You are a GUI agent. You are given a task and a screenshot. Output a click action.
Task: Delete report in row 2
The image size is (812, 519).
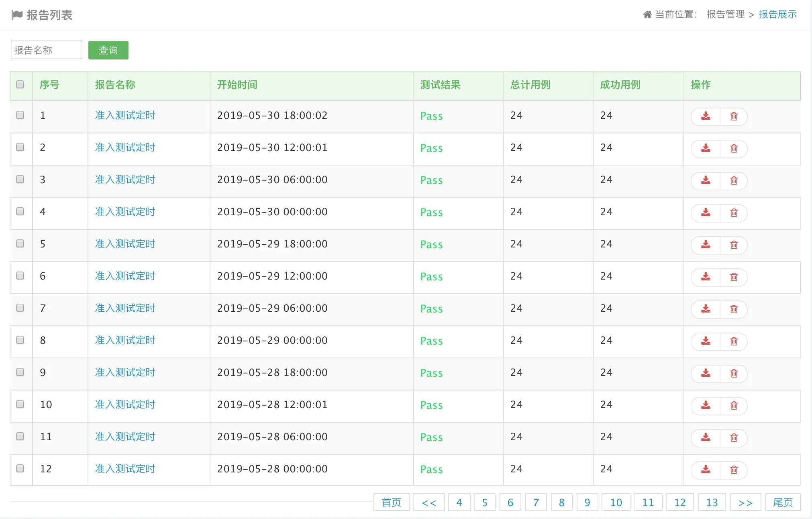(734, 149)
